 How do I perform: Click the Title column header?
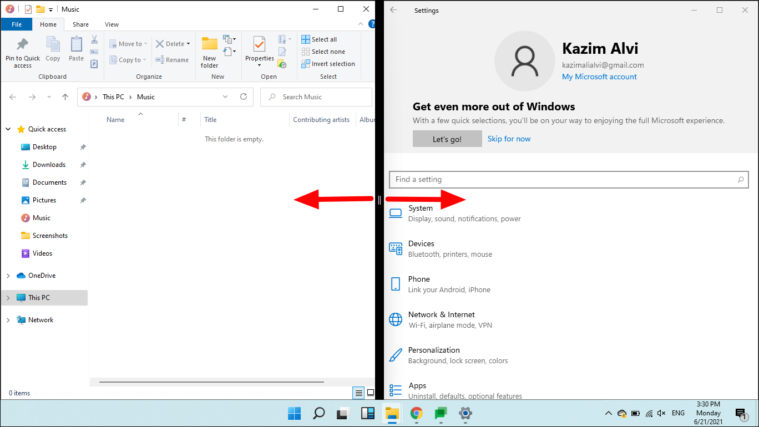click(x=210, y=120)
